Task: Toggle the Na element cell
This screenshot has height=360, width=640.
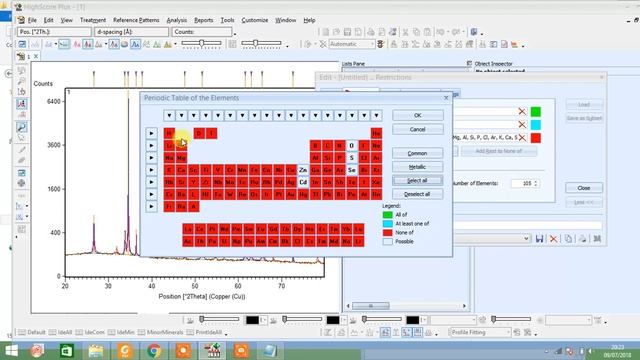Action: tap(169, 158)
